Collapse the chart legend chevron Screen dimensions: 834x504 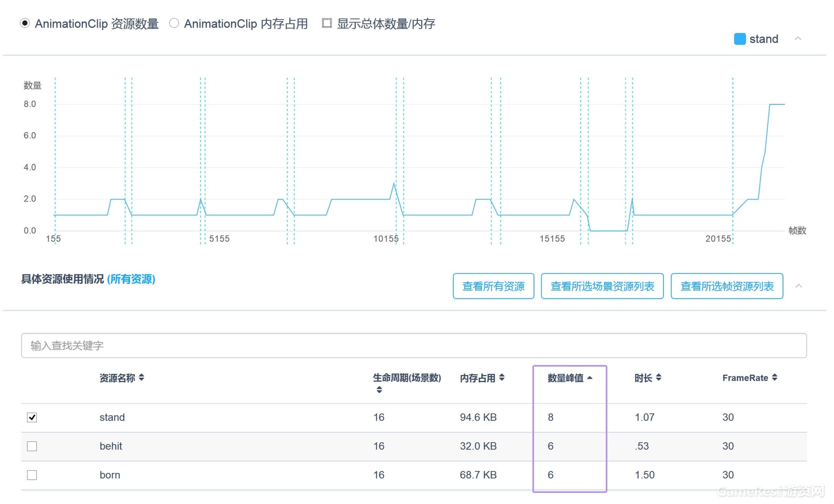[x=798, y=39]
